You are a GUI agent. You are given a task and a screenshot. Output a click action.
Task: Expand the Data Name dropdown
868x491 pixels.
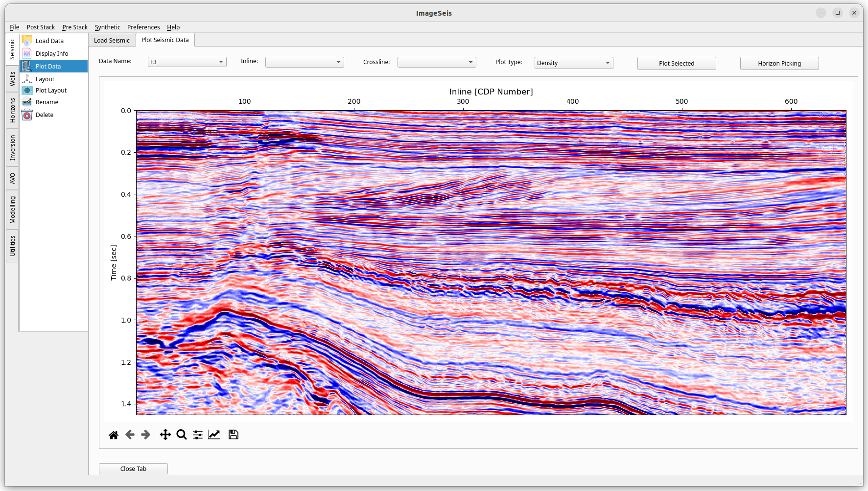click(187, 62)
